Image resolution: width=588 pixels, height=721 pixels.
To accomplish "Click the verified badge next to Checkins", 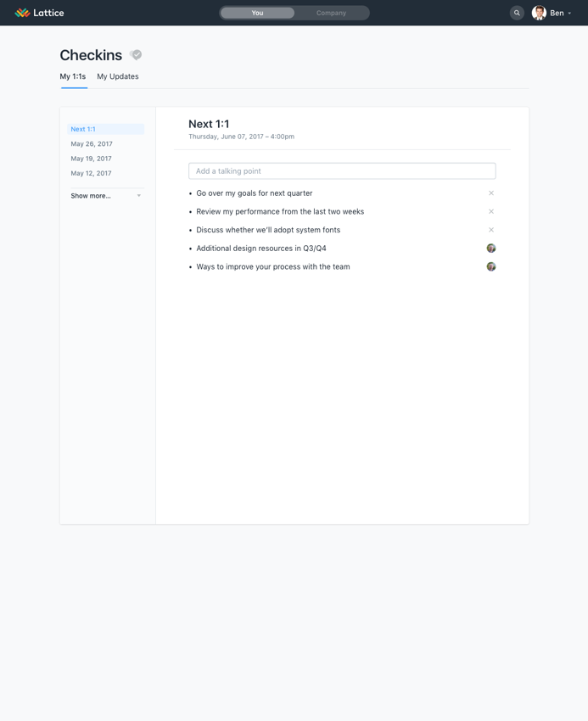I will [136, 55].
